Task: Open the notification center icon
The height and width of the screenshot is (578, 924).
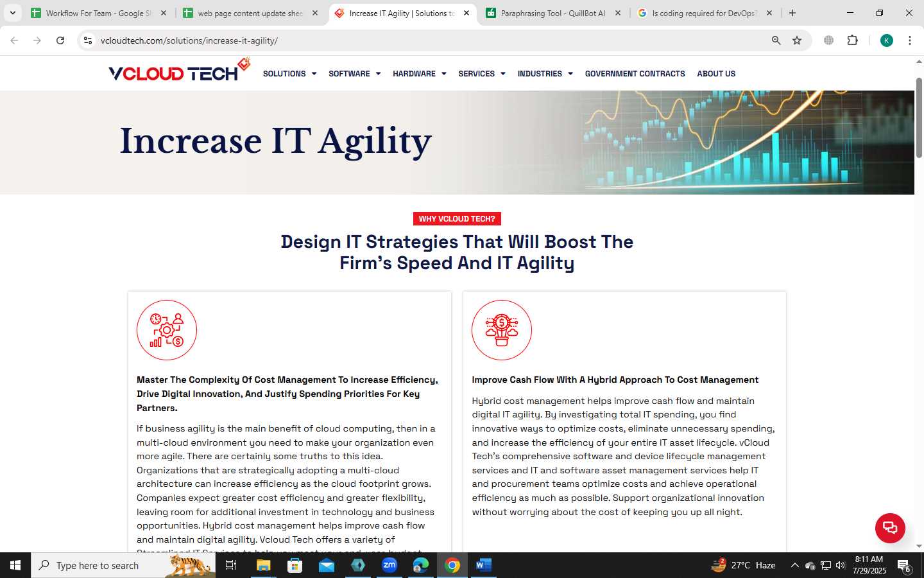Action: click(x=904, y=566)
